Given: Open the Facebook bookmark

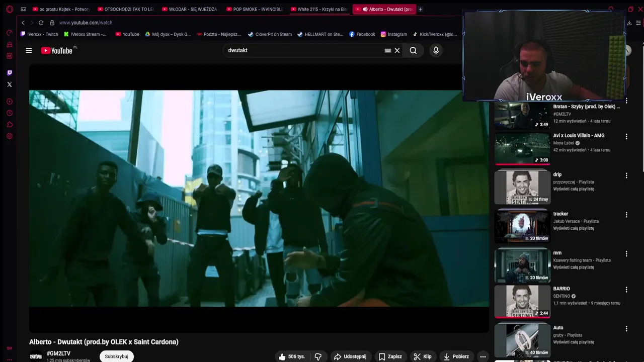Looking at the screenshot, I should [x=362, y=34].
